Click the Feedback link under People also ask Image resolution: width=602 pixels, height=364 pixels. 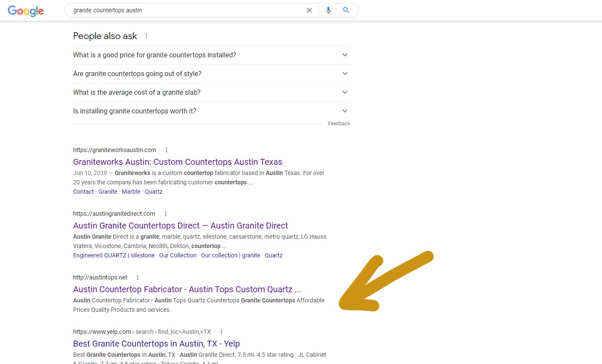tap(339, 124)
